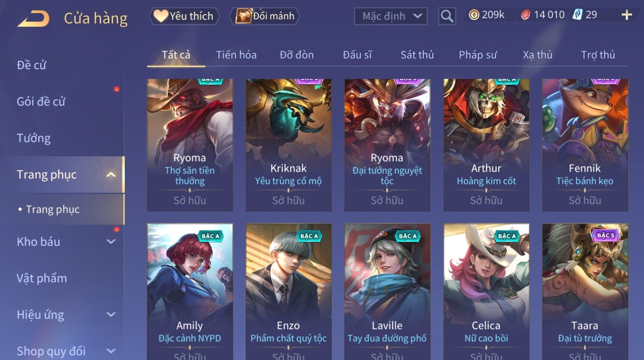The width and height of the screenshot is (644, 360).
Task: Switch to the Sát thủ tab
Action: 417,55
